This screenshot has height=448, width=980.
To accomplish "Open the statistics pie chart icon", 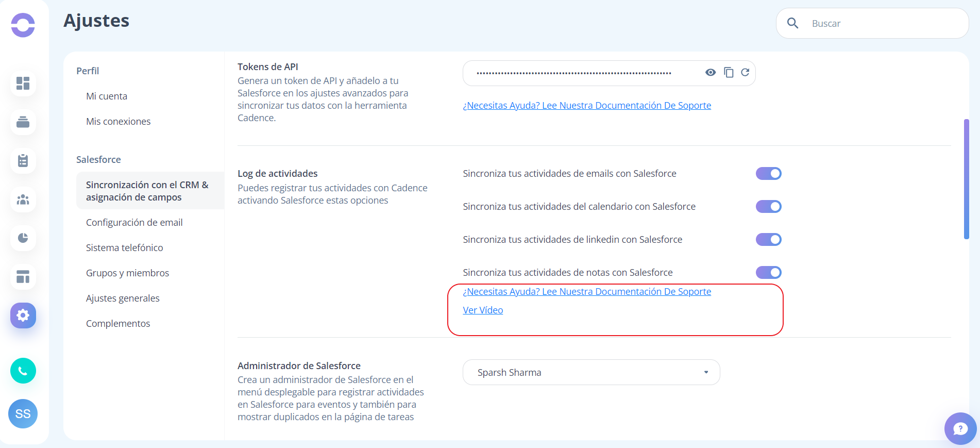I will tap(23, 238).
